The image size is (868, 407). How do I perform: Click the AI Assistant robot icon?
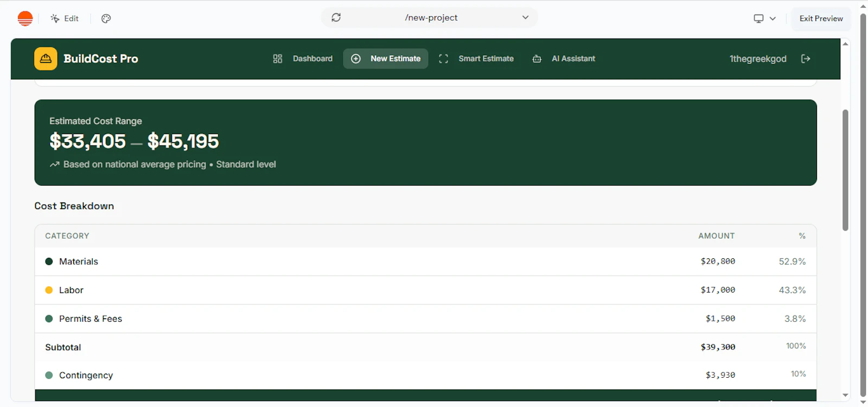click(537, 59)
